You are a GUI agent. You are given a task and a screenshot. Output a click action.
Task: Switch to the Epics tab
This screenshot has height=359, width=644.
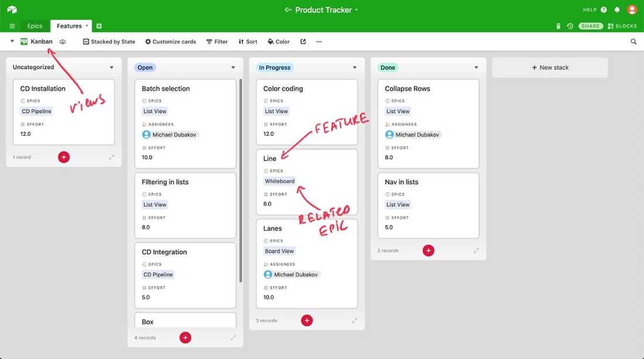point(35,26)
